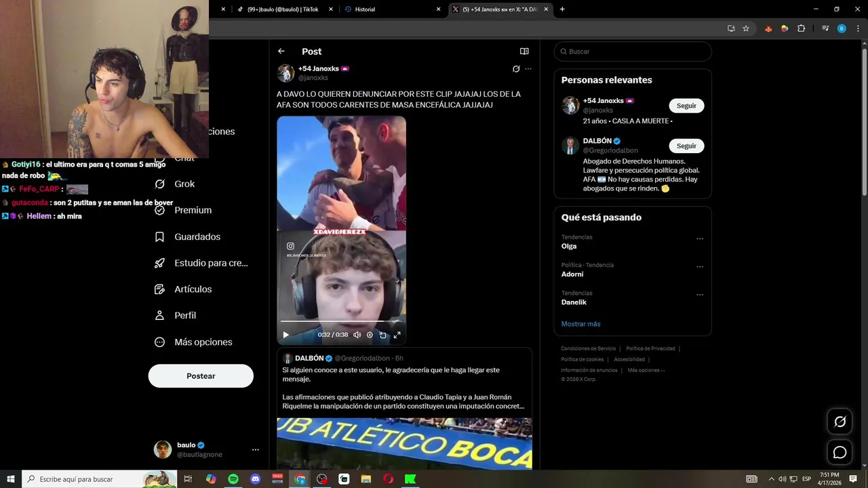Click the Boca banner image in quoted post
The image size is (868, 488).
[x=404, y=443]
